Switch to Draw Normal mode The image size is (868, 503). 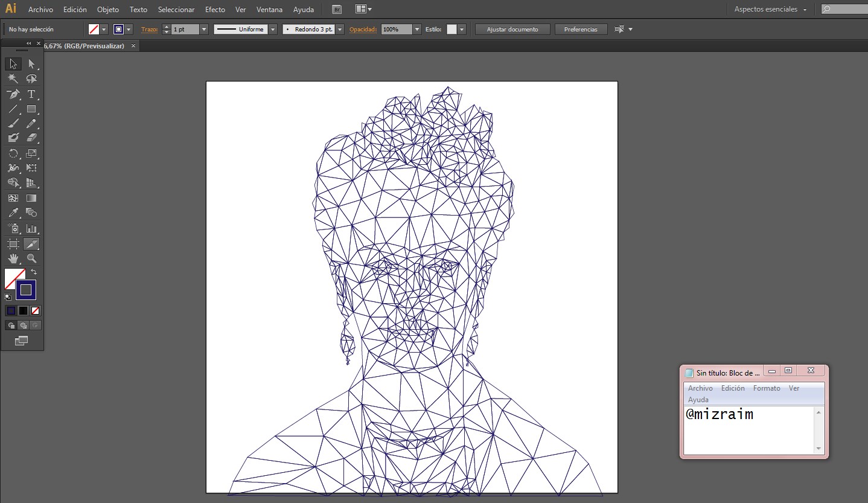pyautogui.click(x=11, y=325)
